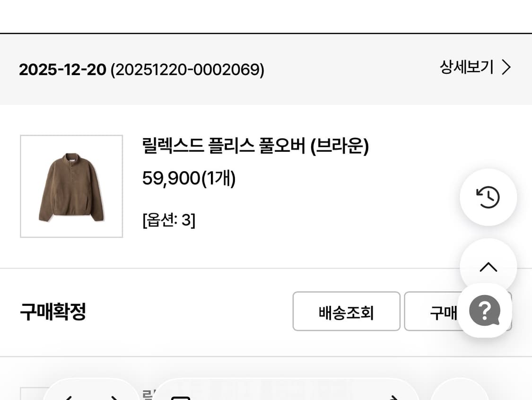
Task: Click the chevron next to 상세보기
Action: click(506, 67)
